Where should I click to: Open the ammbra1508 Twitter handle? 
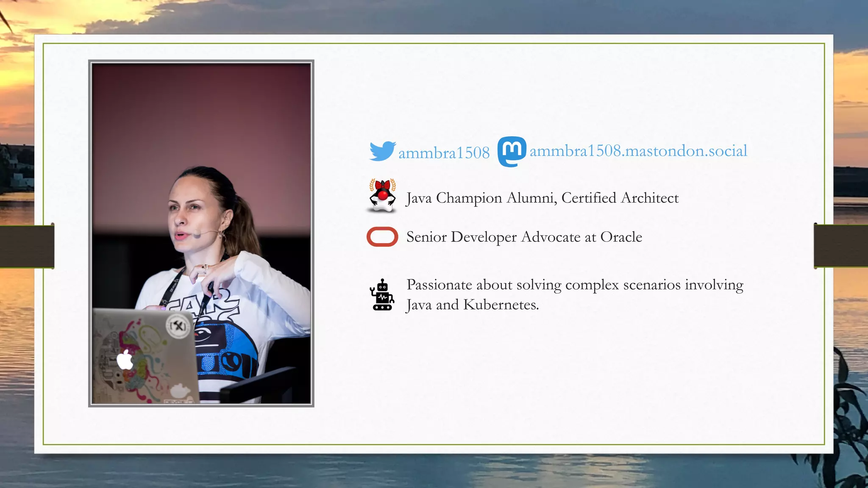[x=444, y=153]
